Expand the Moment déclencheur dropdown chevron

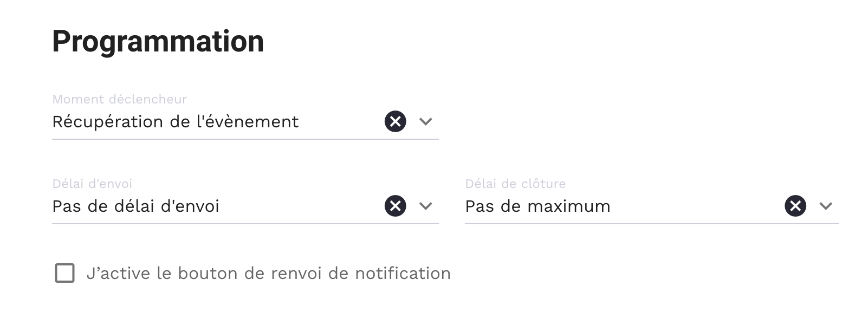[x=426, y=121]
